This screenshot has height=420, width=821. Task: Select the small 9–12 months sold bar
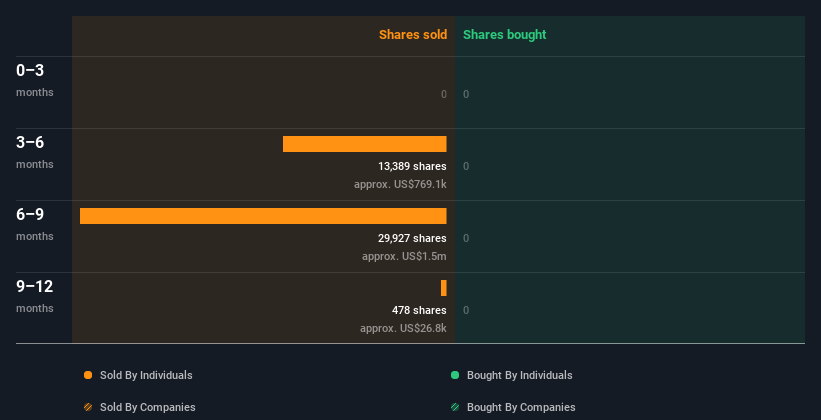point(444,288)
